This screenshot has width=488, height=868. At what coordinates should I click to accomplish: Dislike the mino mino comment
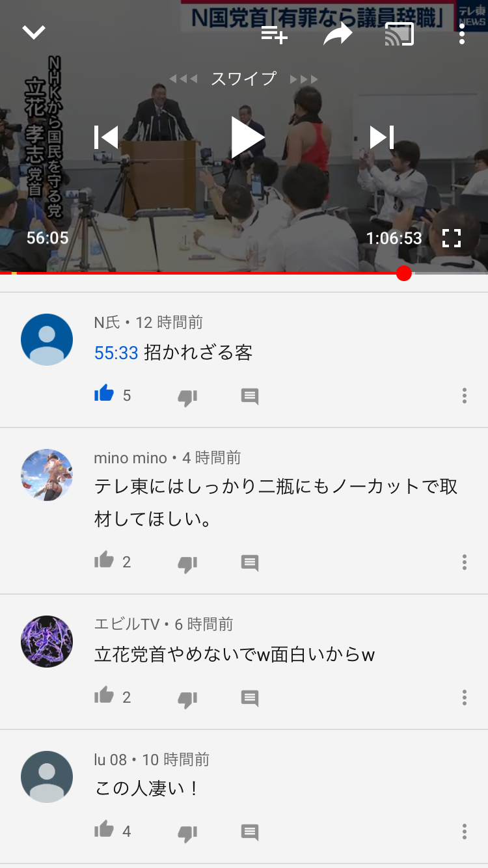pyautogui.click(x=187, y=563)
